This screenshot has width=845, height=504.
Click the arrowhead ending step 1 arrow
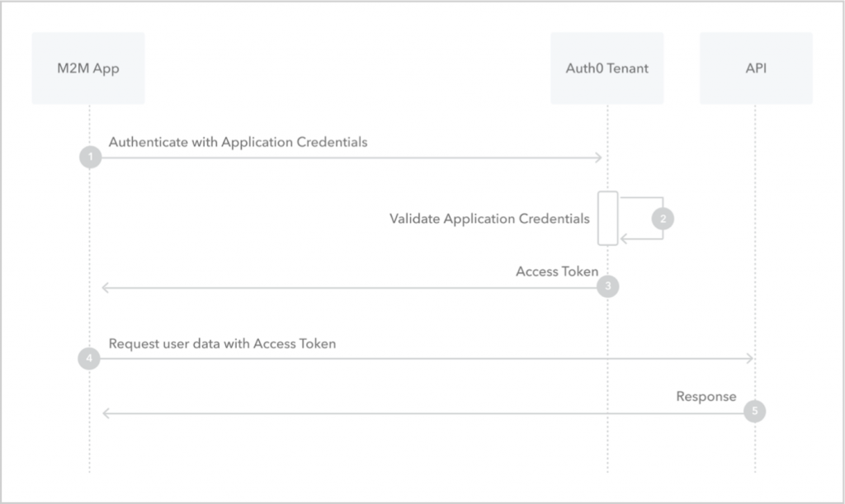tap(598, 158)
